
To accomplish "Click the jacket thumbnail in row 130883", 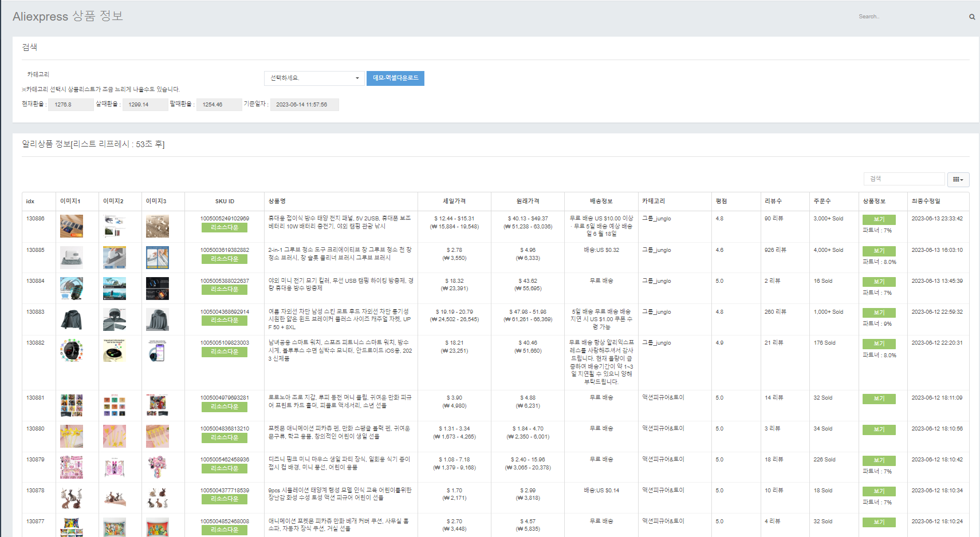I will point(72,319).
